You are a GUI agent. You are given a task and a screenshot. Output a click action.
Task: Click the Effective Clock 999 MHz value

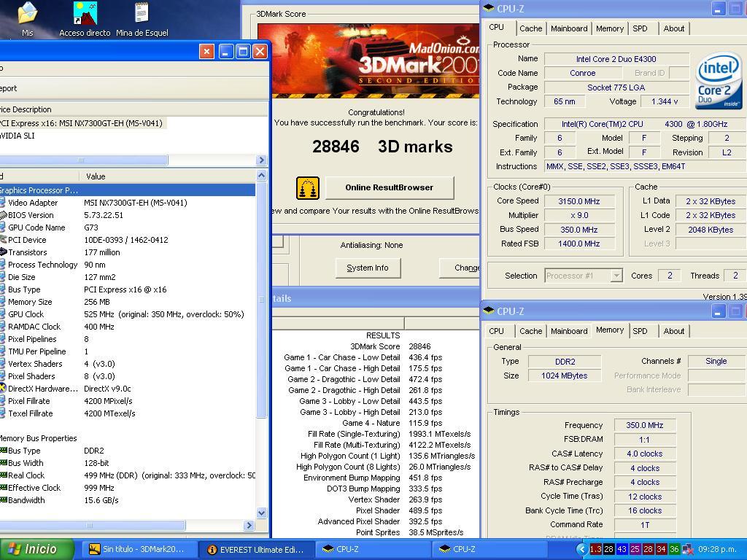click(98, 488)
